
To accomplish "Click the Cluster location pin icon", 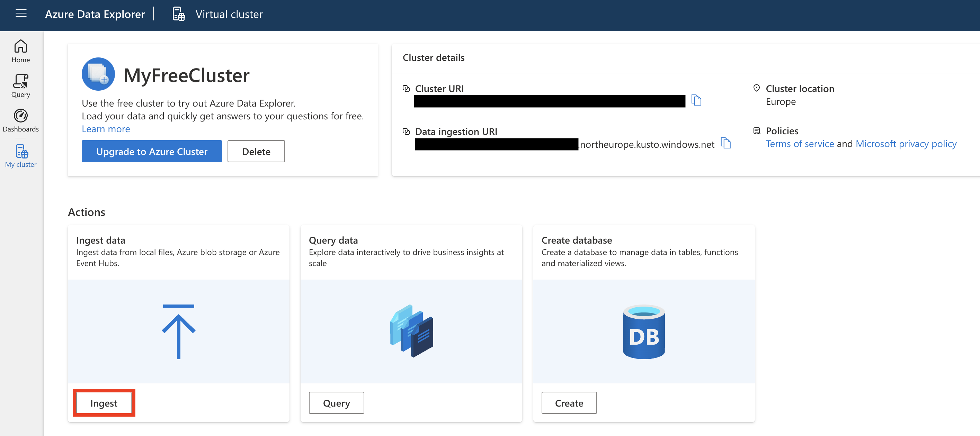I will (x=756, y=88).
